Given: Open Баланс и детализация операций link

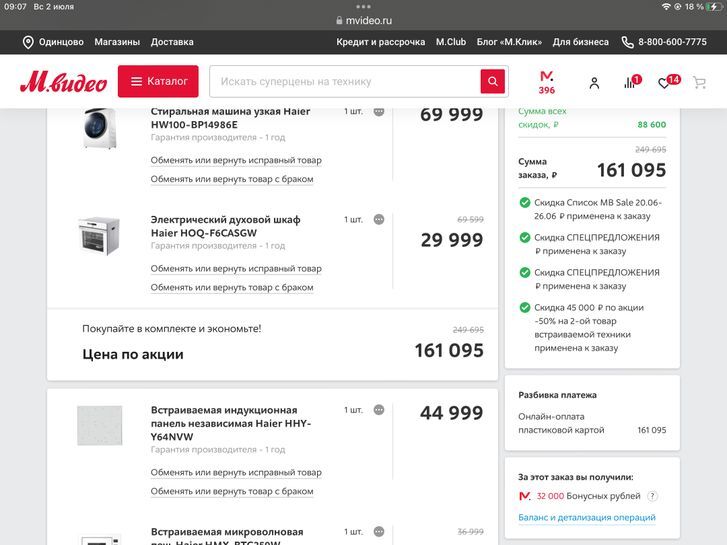Looking at the screenshot, I should [x=587, y=517].
